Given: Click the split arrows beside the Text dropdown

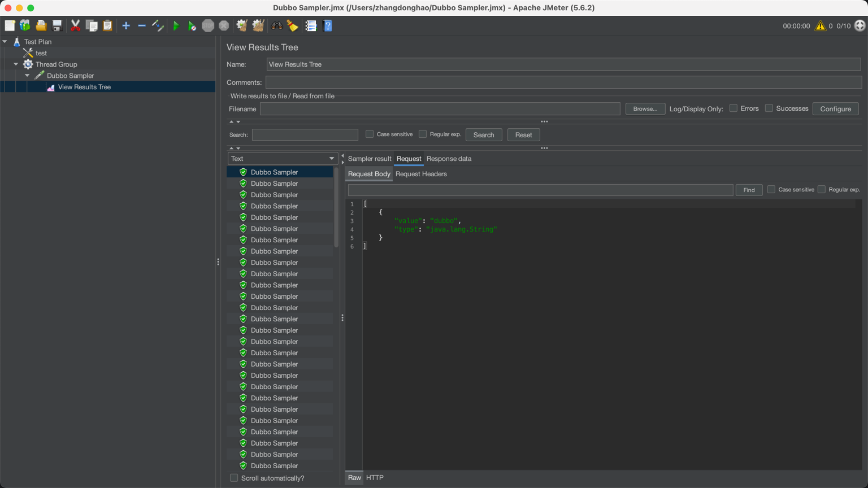Looking at the screenshot, I should click(342, 159).
